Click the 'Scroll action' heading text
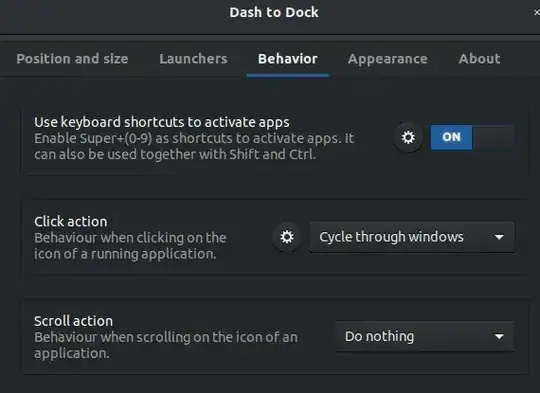Image resolution: width=540 pixels, height=393 pixels. pos(73,321)
